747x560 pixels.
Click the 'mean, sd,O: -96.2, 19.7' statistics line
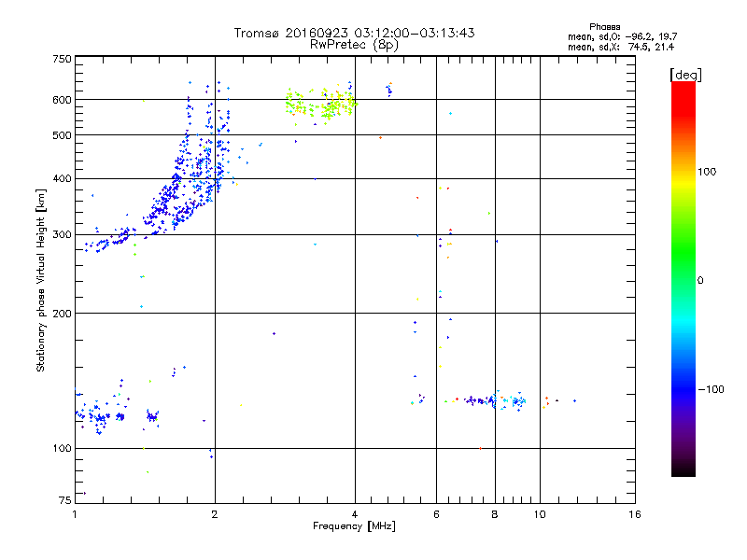[622, 36]
